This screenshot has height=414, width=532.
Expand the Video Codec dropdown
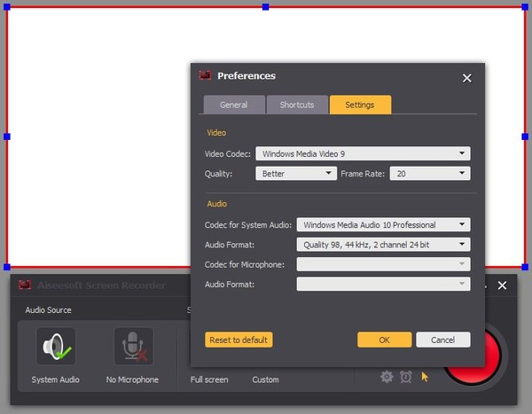coord(363,153)
